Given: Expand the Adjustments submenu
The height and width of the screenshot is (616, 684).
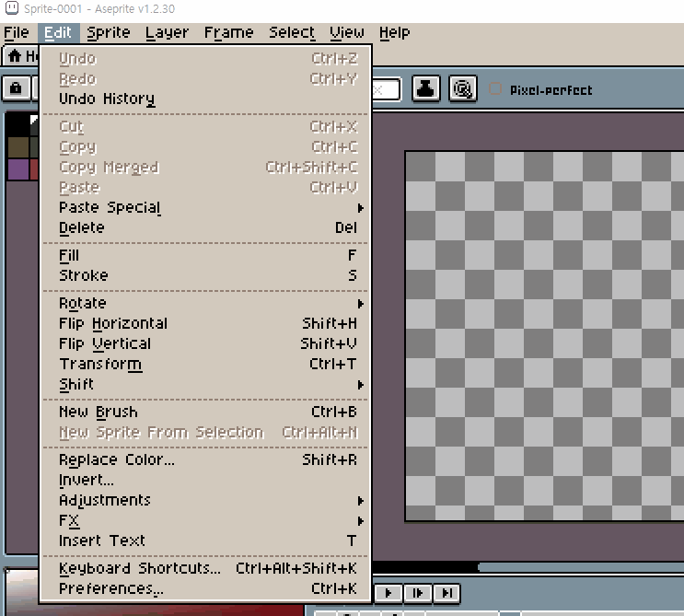Looking at the screenshot, I should pyautogui.click(x=205, y=500).
